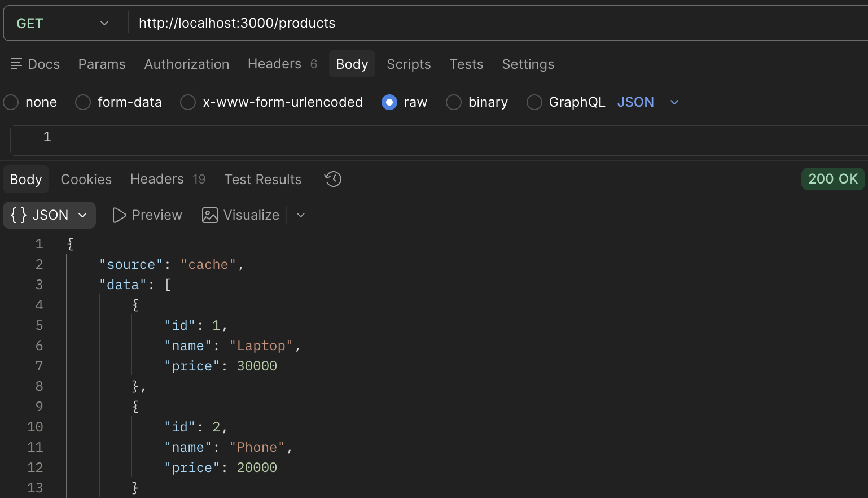Open the GET method dropdown
868x498 pixels.
point(63,23)
